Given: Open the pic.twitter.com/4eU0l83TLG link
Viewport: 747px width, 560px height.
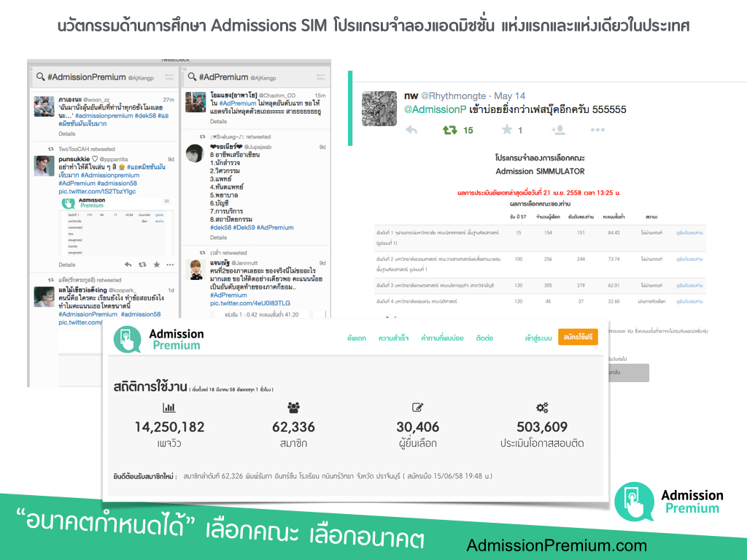Looking at the screenshot, I should pyautogui.click(x=250, y=303).
